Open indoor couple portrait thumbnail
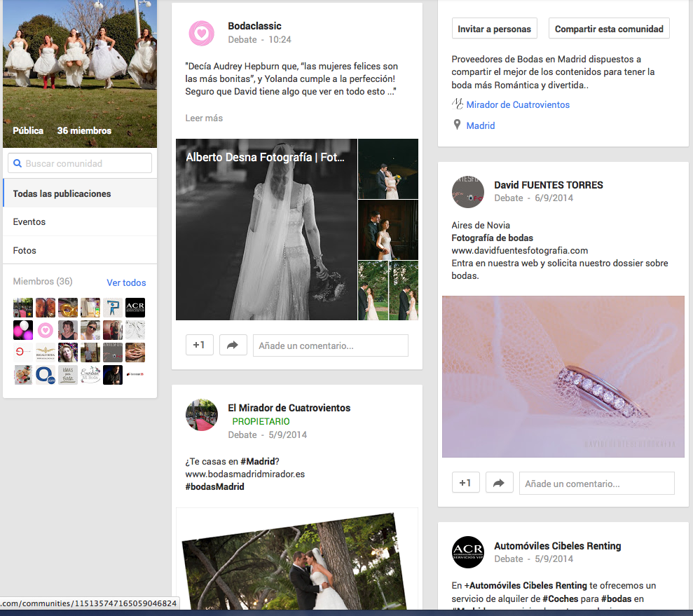693x616 pixels. (388, 230)
